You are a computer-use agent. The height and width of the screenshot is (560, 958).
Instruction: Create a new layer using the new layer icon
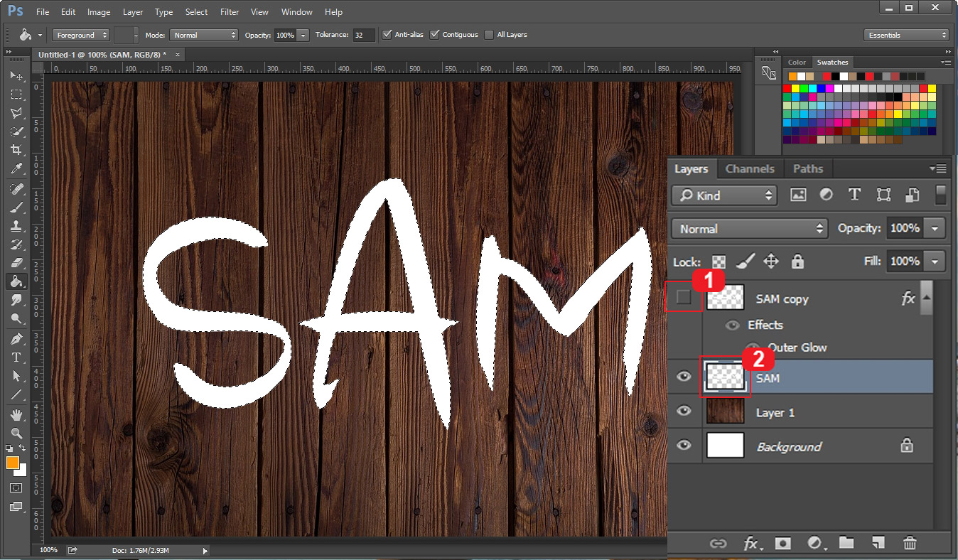(878, 543)
